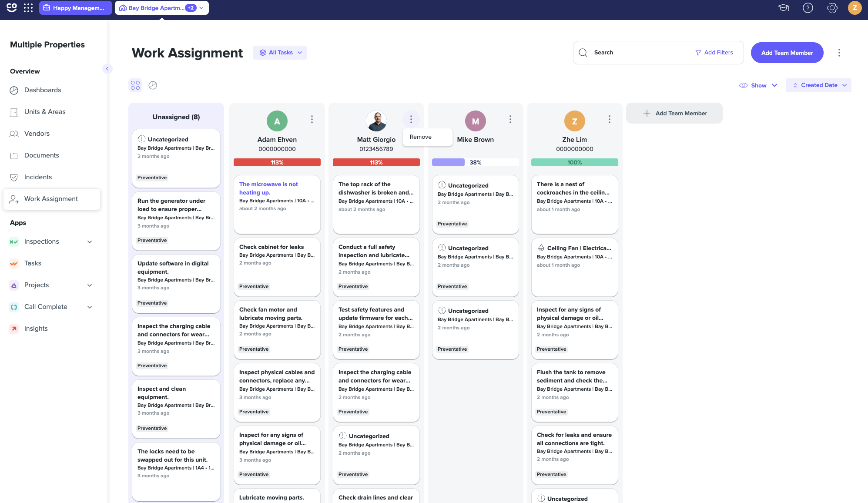Image resolution: width=868 pixels, height=503 pixels.
Task: Expand the Projects sidebar section
Action: point(90,285)
